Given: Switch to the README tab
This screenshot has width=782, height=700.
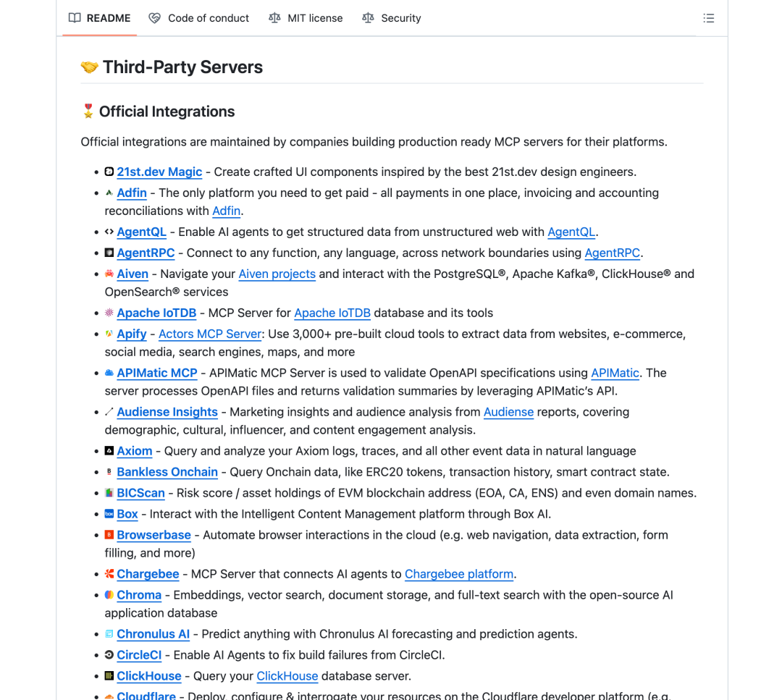Looking at the screenshot, I should pos(100,18).
